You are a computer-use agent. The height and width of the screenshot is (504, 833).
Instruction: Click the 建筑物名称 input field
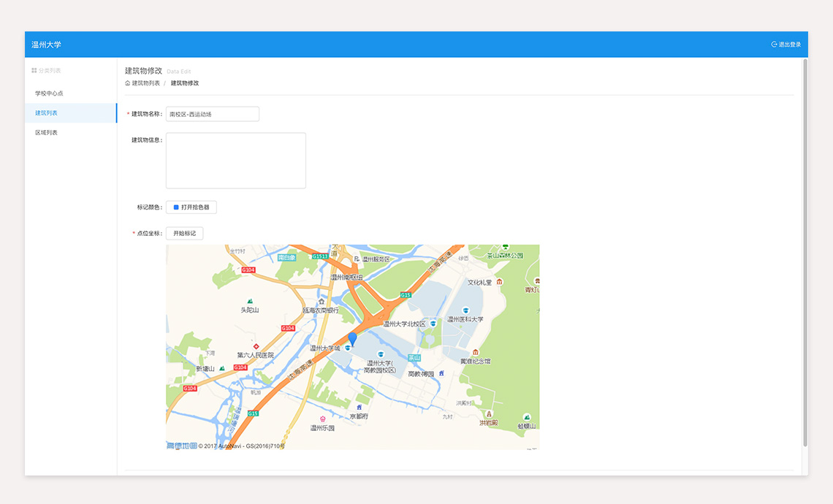213,114
